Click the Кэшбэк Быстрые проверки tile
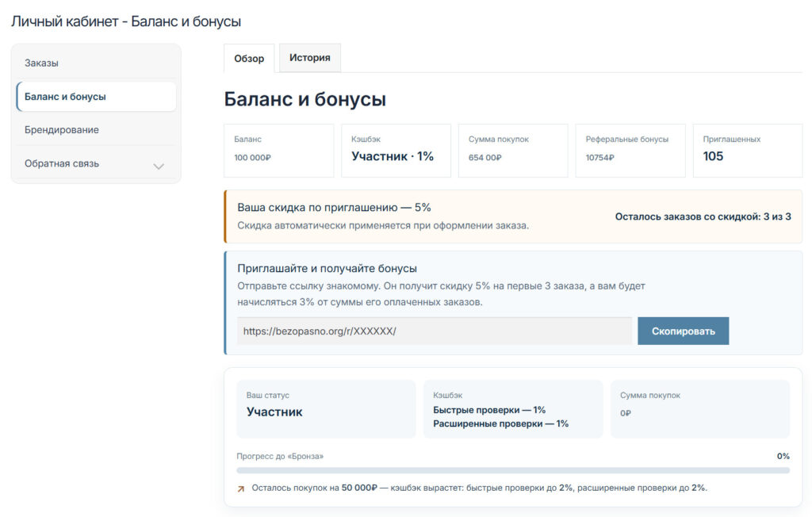 click(x=513, y=408)
